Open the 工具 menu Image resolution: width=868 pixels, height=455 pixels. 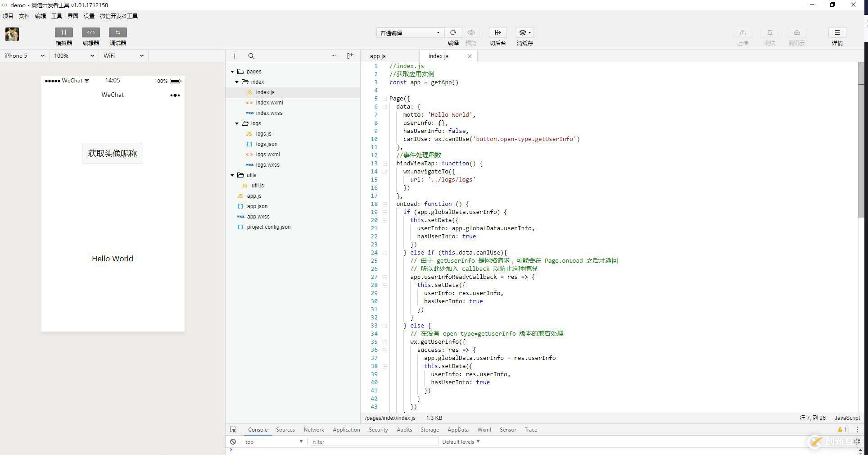57,16
